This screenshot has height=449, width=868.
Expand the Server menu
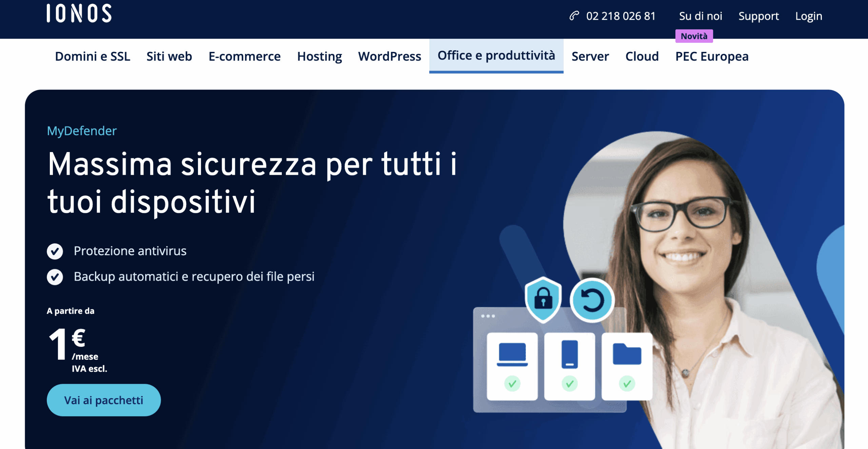pos(590,56)
